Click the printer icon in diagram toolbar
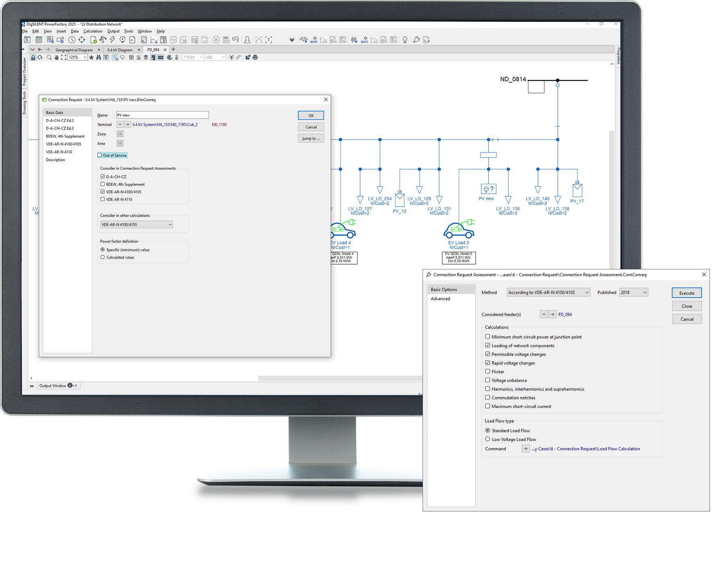The image size is (728, 573). point(255,58)
